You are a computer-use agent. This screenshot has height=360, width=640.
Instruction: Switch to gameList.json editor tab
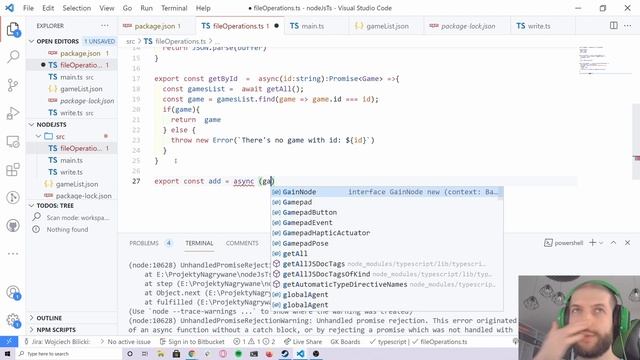(x=386, y=26)
